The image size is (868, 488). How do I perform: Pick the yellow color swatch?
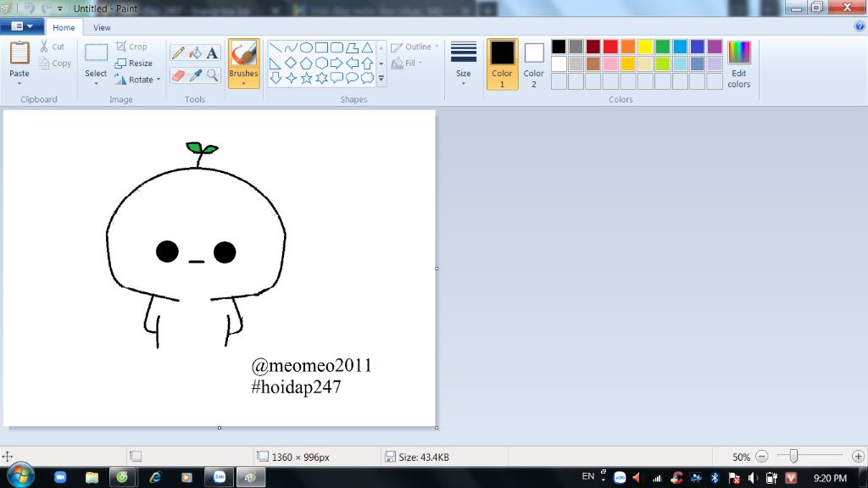pyautogui.click(x=645, y=47)
